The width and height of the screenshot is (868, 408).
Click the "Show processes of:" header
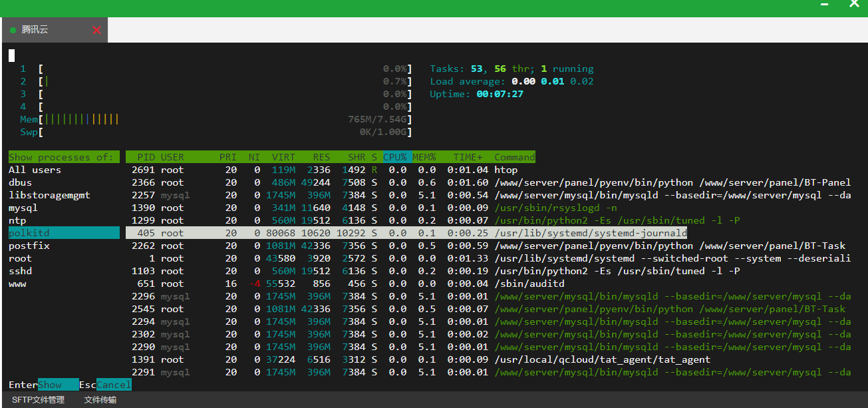pyautogui.click(x=64, y=158)
